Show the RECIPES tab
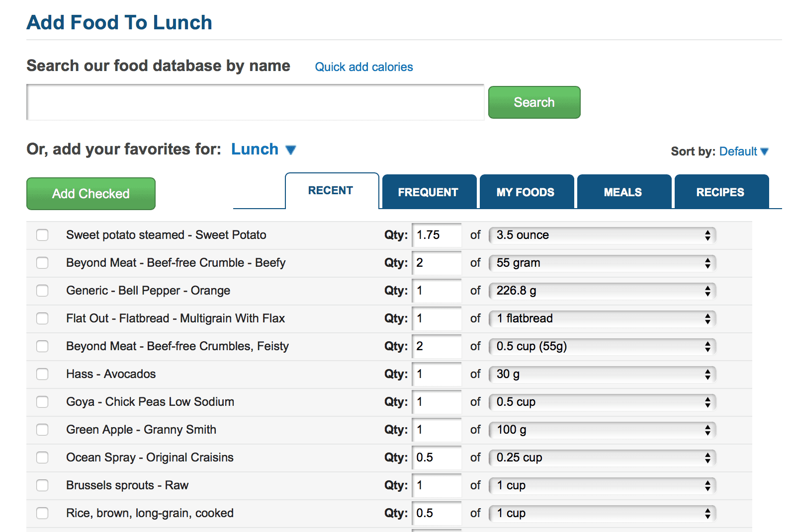Viewport: 794px width, 532px height. pyautogui.click(x=720, y=192)
